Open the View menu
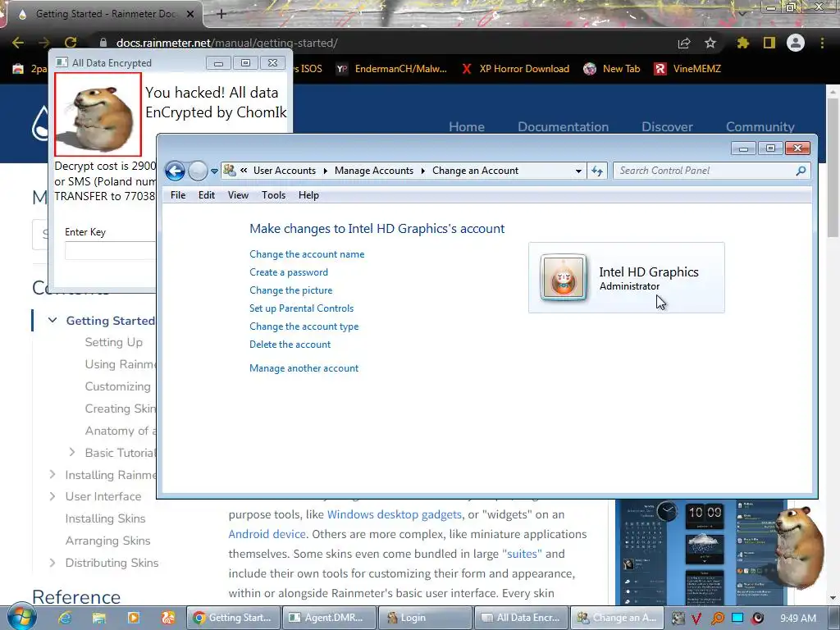This screenshot has height=630, width=840. pyautogui.click(x=238, y=195)
